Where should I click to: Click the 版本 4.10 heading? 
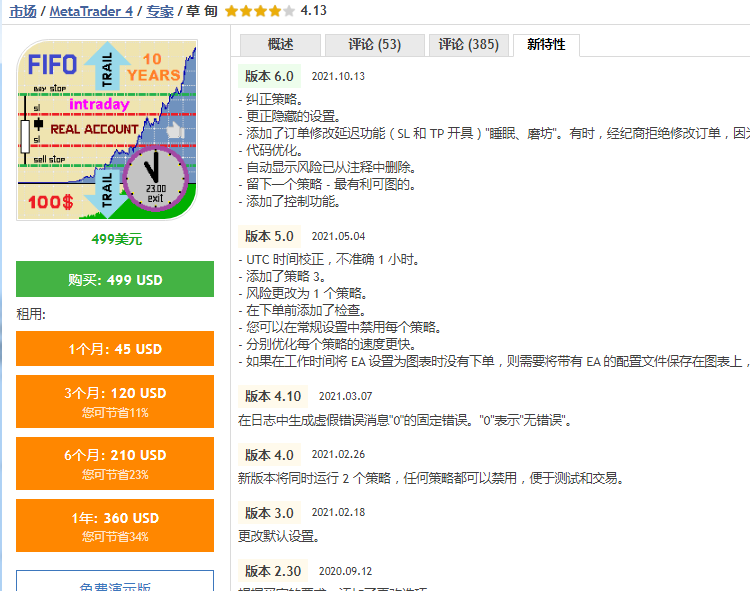(x=273, y=396)
